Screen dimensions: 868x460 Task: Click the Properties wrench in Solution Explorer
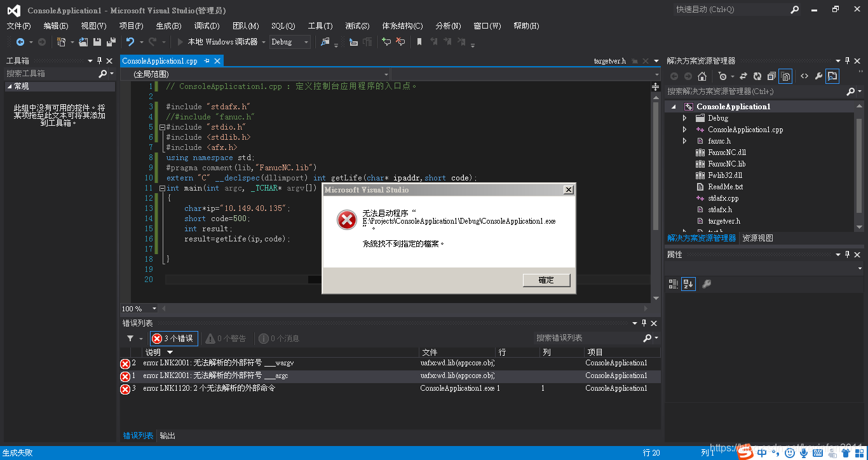(818, 76)
